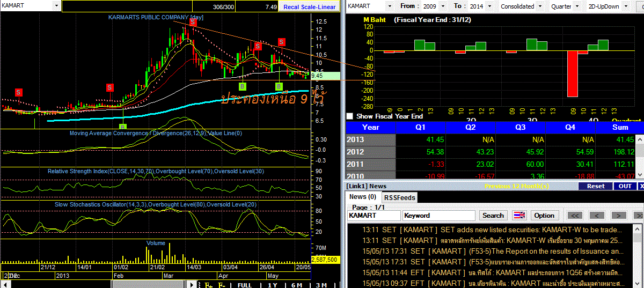Show FULL chart period
Viewport: 644px width, 288px height.
pyautogui.click(x=244, y=285)
